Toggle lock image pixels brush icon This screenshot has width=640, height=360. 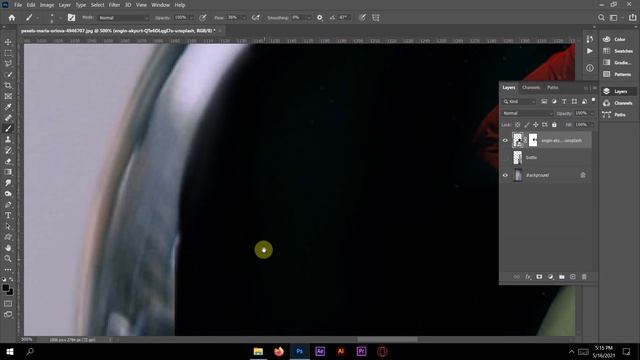tap(527, 124)
